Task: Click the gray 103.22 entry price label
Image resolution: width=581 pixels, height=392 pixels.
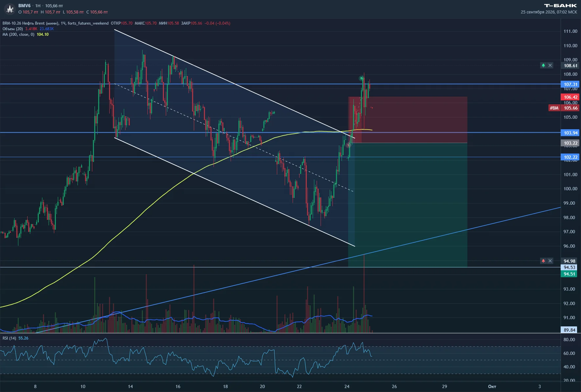Action: [570, 143]
